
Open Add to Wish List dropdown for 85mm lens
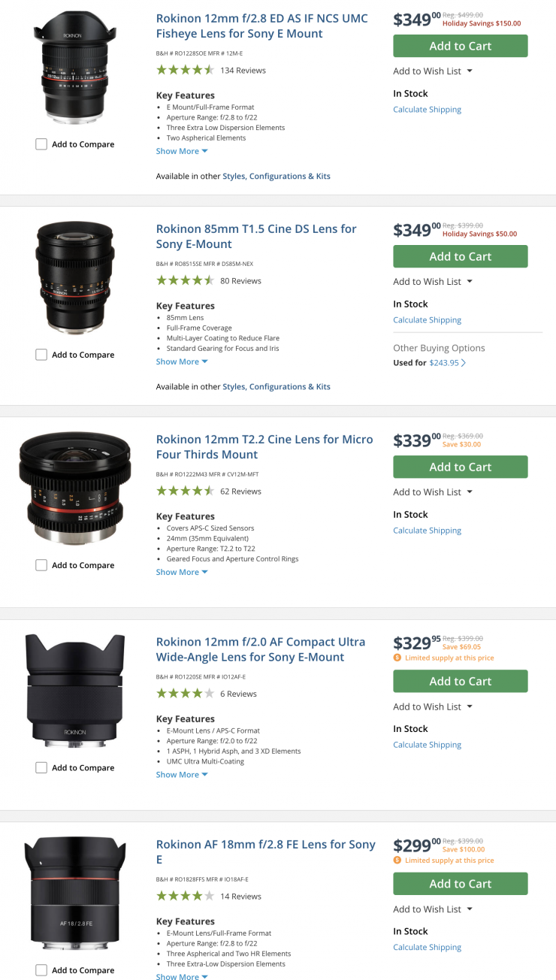(433, 282)
